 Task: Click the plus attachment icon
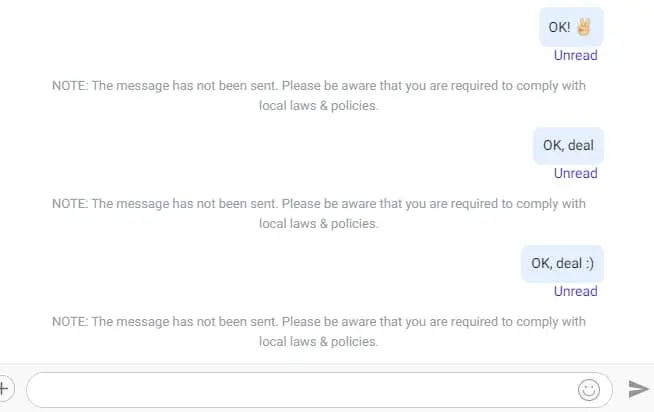[4, 389]
